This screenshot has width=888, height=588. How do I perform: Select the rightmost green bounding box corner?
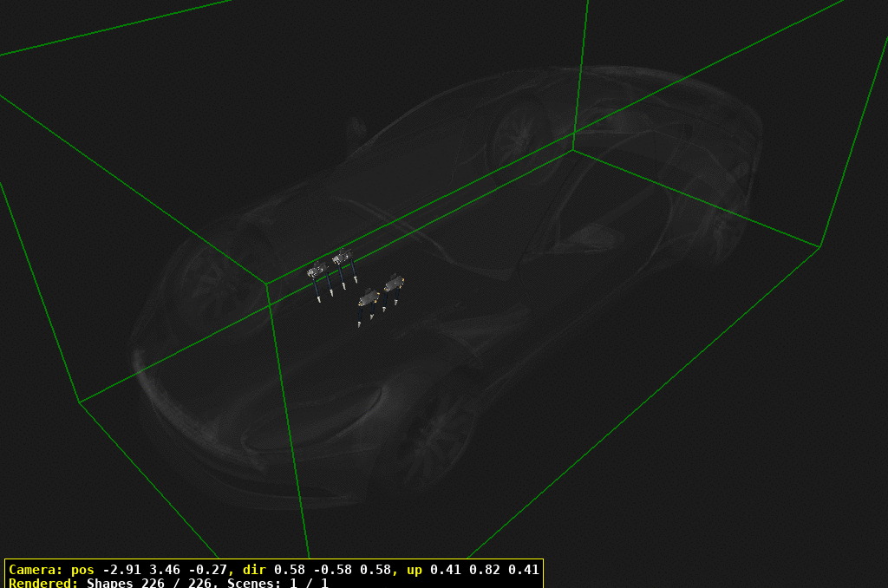click(x=820, y=247)
